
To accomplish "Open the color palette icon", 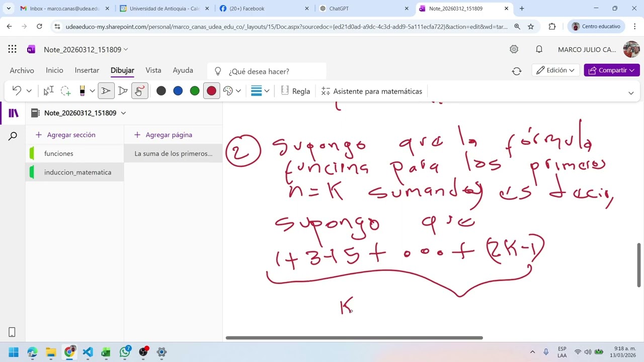I will click(228, 91).
